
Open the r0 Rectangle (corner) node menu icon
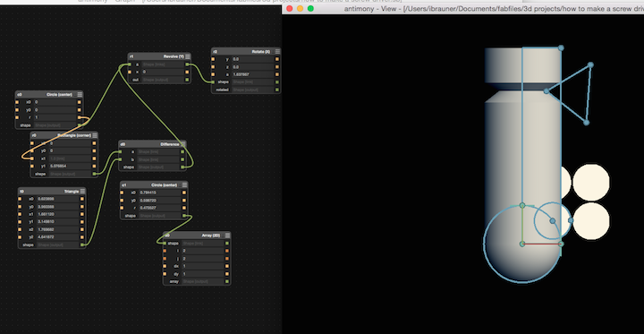point(95,135)
